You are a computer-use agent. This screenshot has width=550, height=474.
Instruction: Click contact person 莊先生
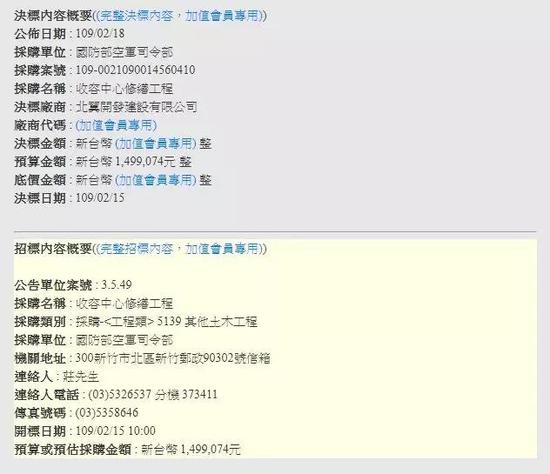coord(81,376)
